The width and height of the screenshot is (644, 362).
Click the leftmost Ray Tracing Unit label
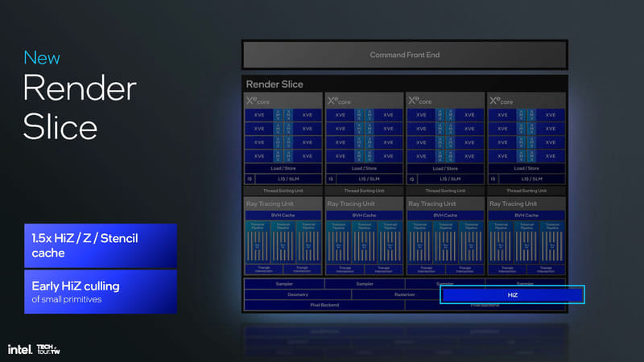(270, 204)
